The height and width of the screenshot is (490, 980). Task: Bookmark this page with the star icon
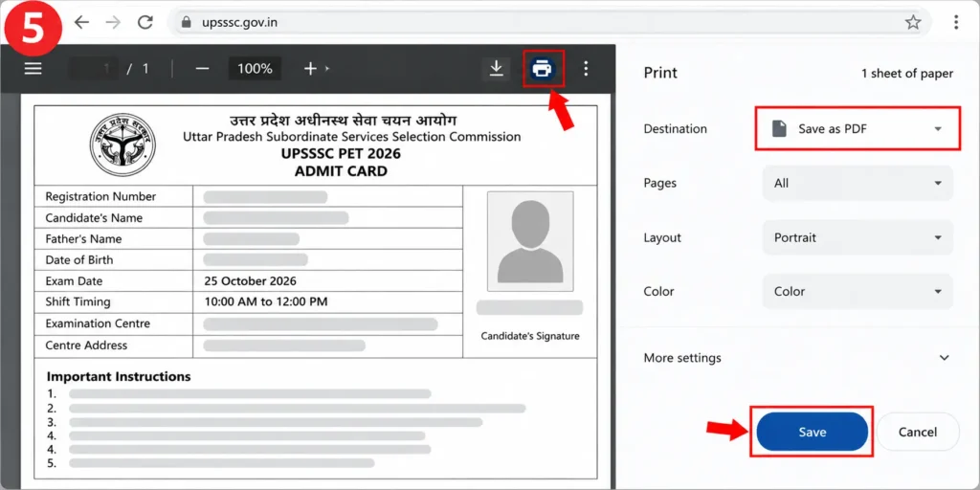[913, 23]
